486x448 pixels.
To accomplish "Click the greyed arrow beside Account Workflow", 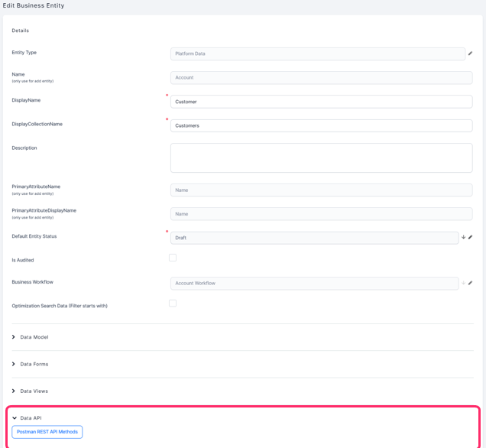I will (463, 284).
